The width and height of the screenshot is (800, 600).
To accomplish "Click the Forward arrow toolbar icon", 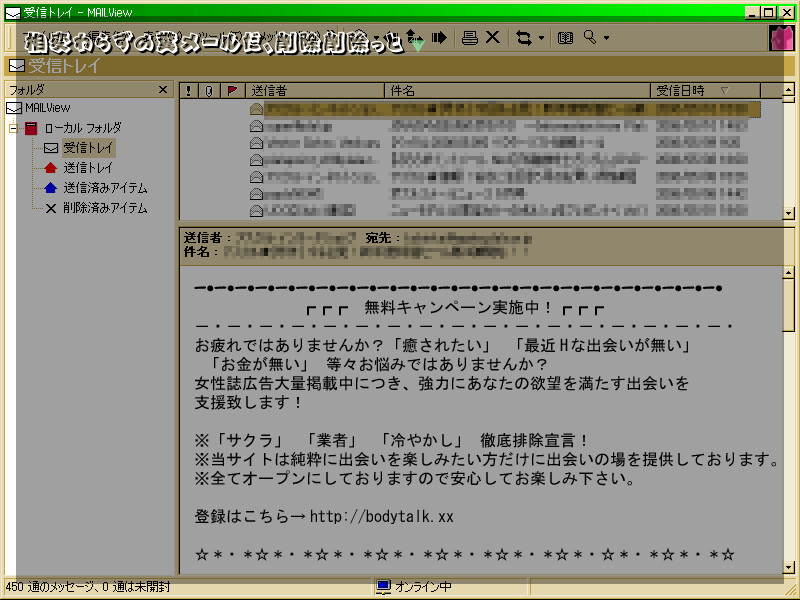I will pyautogui.click(x=439, y=38).
